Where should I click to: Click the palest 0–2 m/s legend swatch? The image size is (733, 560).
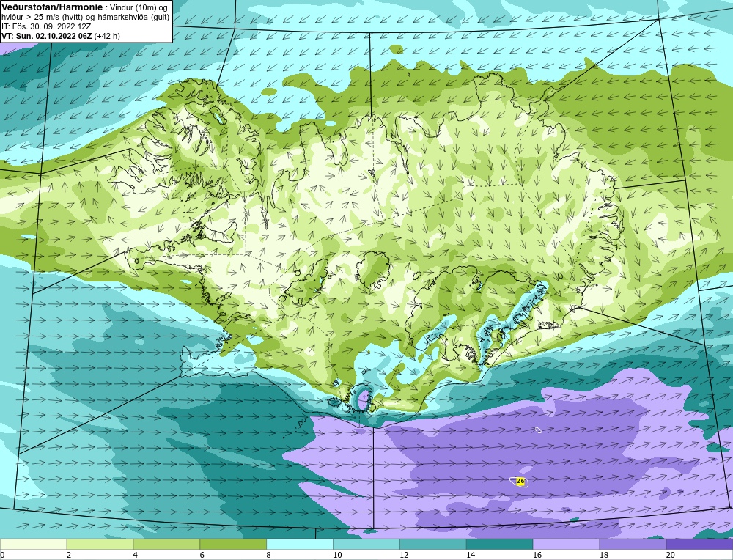pos(33,544)
